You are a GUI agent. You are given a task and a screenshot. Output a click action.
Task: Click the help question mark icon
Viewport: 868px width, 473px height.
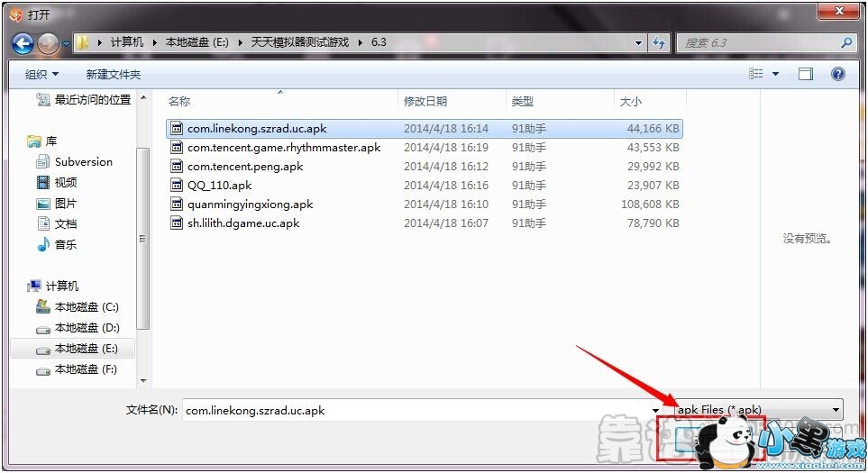click(838, 74)
